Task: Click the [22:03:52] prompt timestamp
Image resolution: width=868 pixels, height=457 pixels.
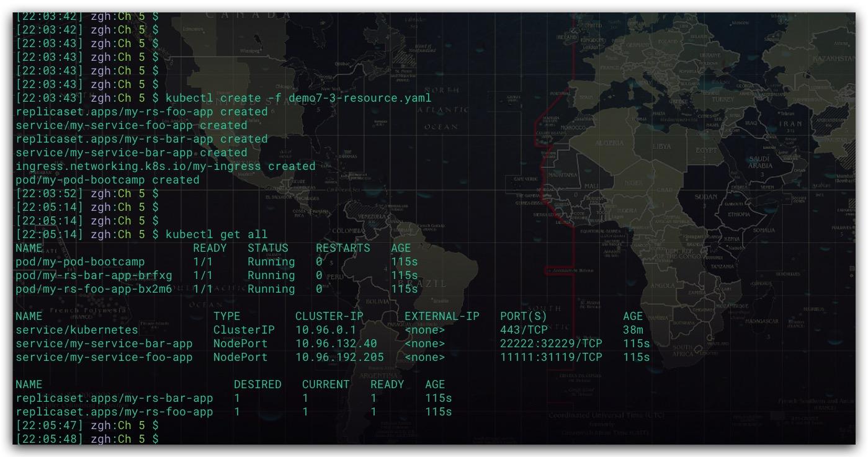Action: (x=50, y=193)
